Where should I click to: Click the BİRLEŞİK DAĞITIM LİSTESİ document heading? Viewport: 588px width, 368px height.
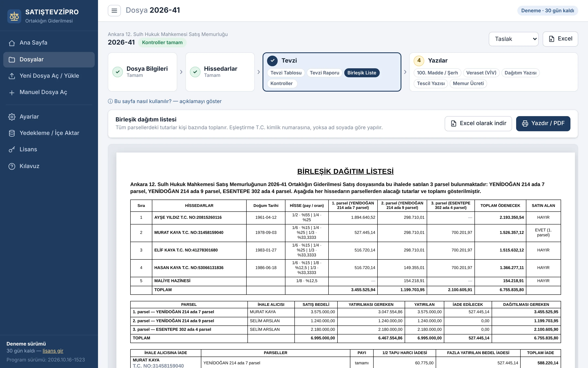pos(345,171)
